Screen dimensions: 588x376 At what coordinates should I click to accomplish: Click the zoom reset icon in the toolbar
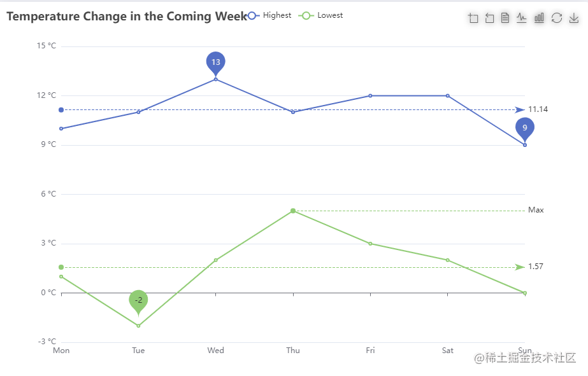[489, 18]
